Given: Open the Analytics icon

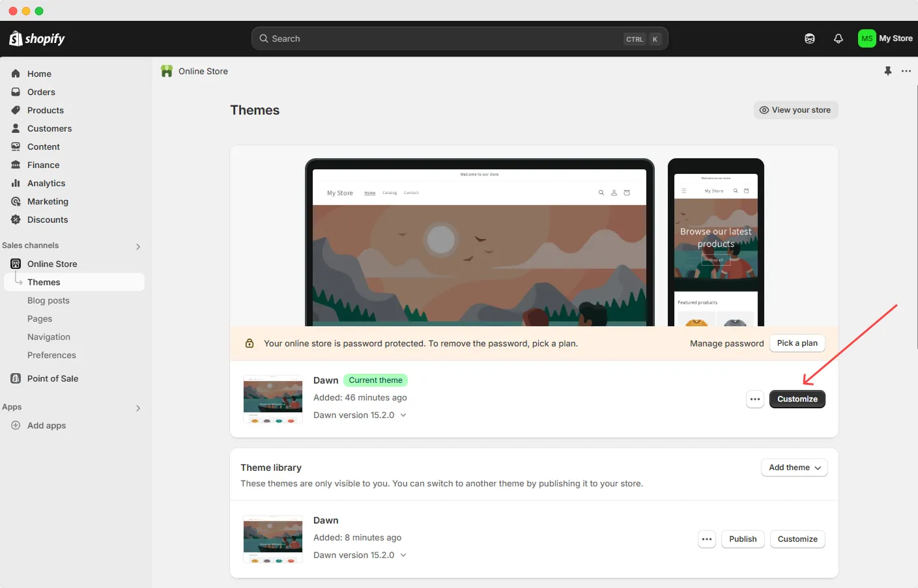Looking at the screenshot, I should point(15,183).
